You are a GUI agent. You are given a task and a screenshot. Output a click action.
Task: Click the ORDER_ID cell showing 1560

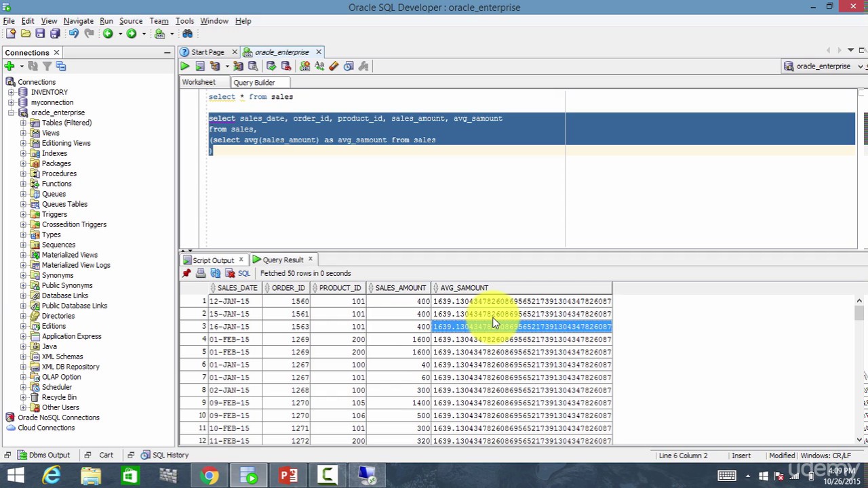pyautogui.click(x=287, y=301)
